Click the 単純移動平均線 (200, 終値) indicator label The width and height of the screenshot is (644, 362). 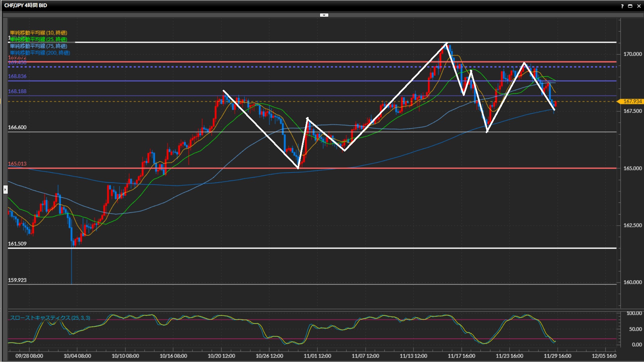(40, 53)
